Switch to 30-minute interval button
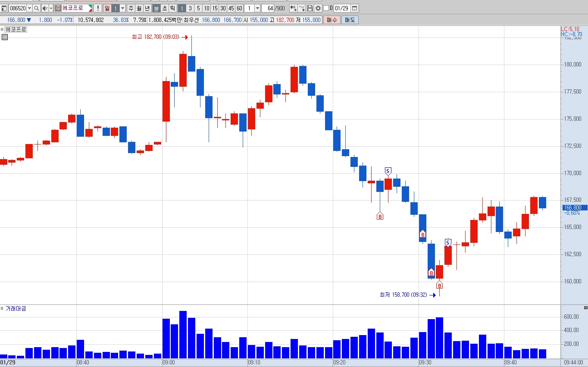This screenshot has width=588, height=367. (x=223, y=8)
